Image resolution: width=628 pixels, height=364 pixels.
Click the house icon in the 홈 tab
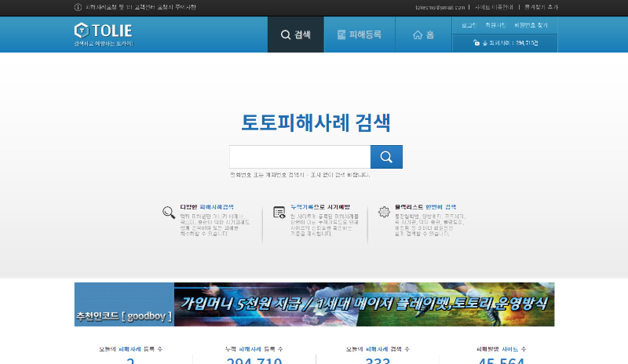click(418, 35)
